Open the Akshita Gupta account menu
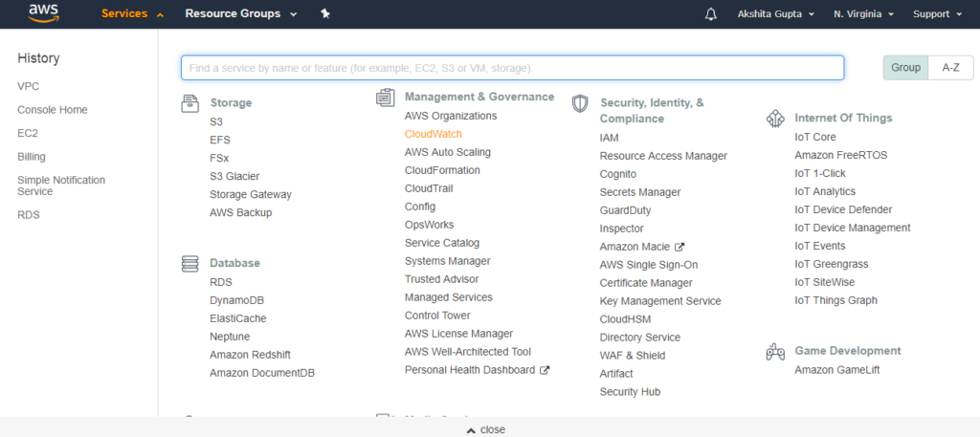 (775, 14)
